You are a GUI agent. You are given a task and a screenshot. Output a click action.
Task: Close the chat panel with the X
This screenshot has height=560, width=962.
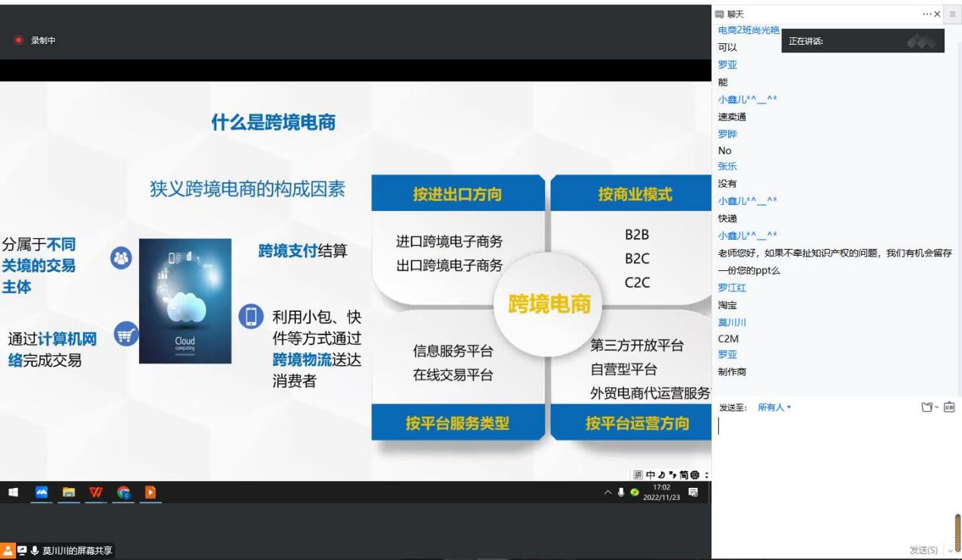[937, 14]
